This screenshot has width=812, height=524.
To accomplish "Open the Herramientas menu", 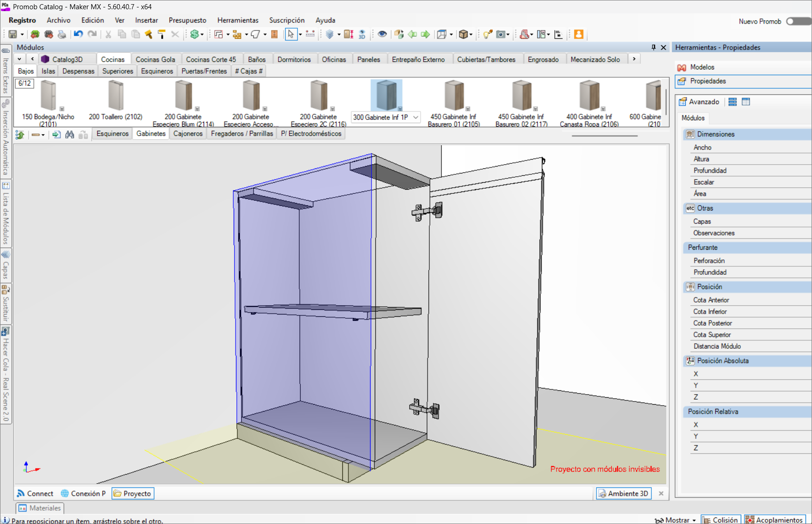I will tap(238, 20).
